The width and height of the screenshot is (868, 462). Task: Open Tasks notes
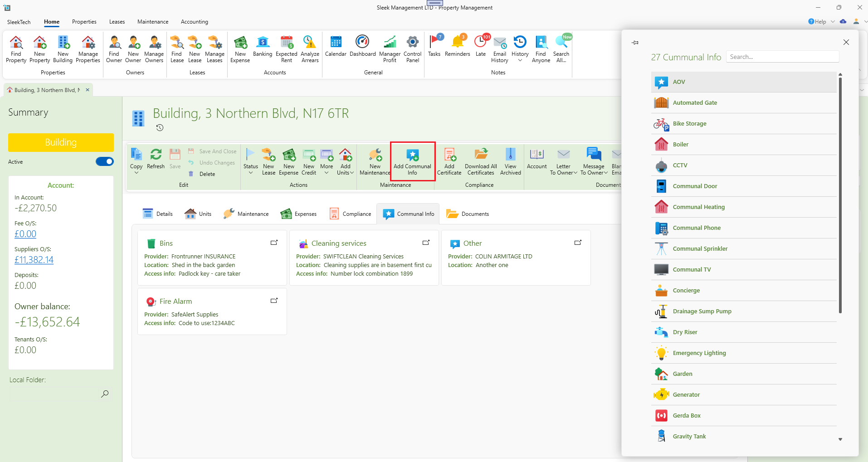[434, 46]
